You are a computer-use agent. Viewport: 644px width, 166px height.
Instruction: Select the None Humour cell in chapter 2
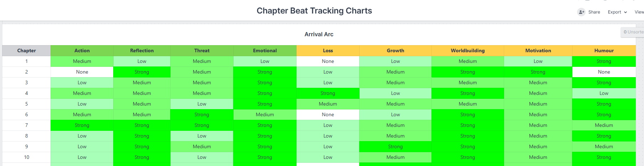[604, 72]
